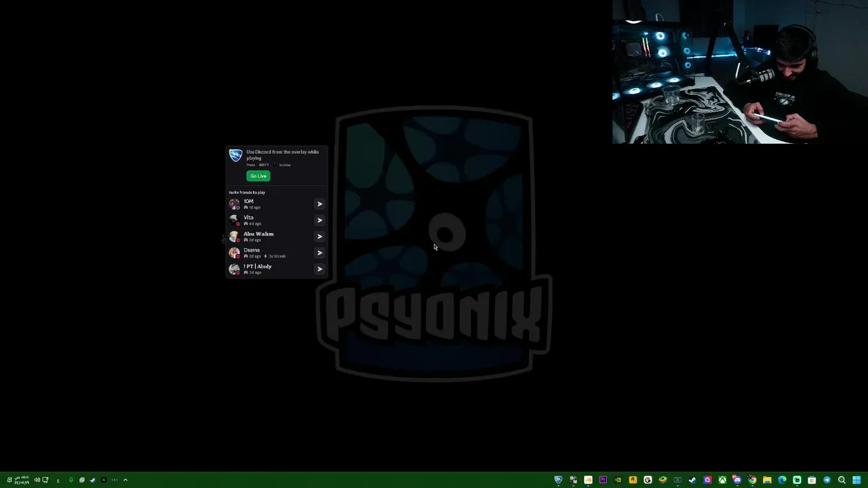
Task: Open the notification center icon
Action: coord(9,480)
